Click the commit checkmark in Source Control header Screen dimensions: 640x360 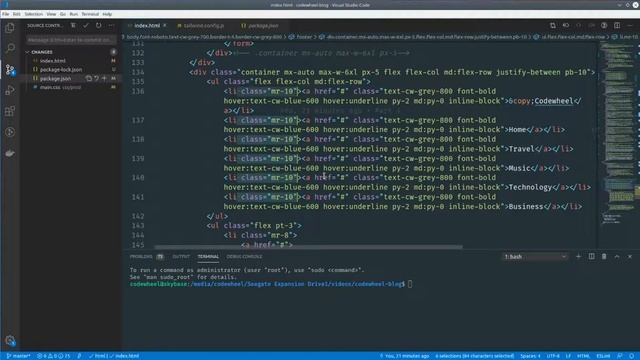click(86, 25)
